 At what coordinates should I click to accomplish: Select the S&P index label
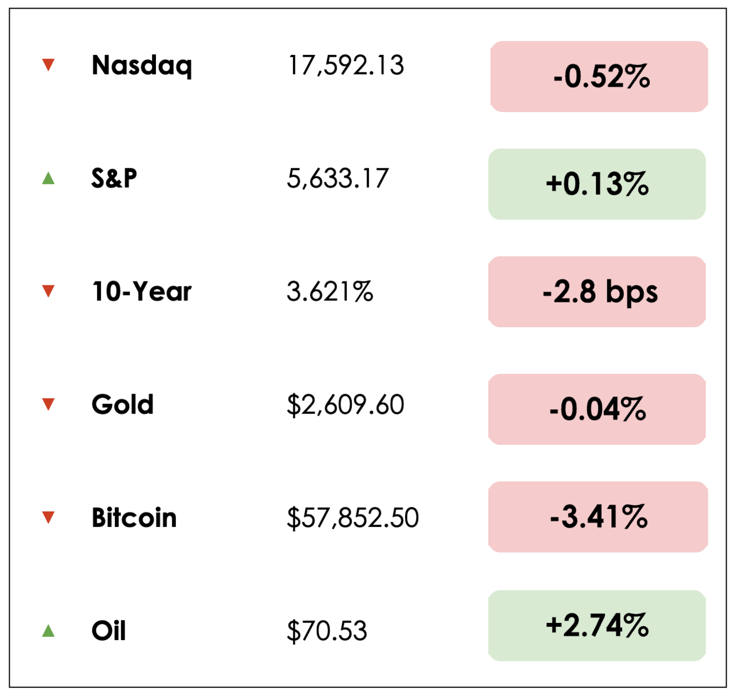coord(114,178)
